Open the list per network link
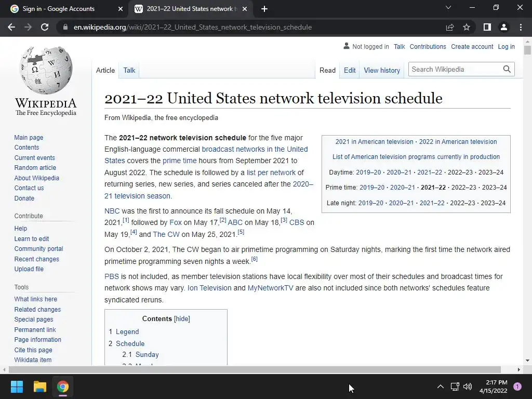The height and width of the screenshot is (399, 532). coord(271,172)
